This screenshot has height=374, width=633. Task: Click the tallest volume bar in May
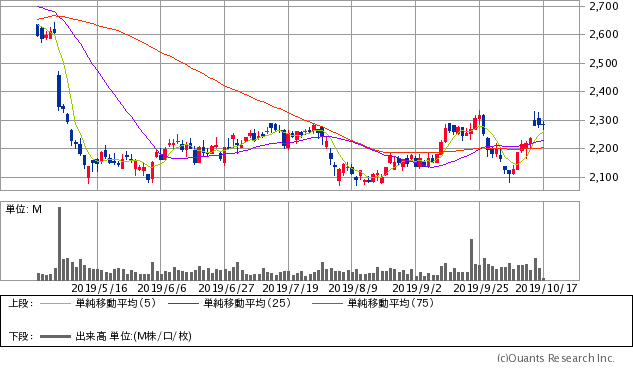coord(59,244)
